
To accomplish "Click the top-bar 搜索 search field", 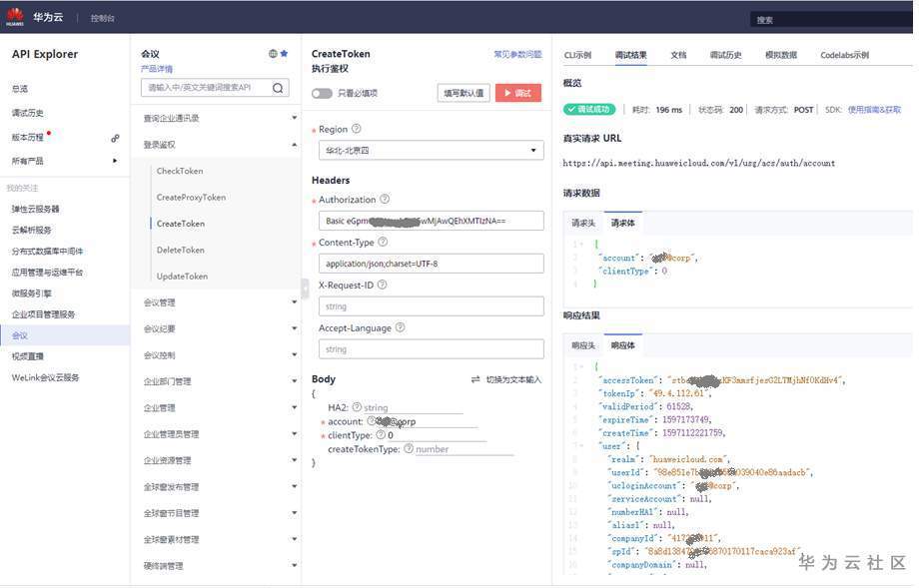I will click(831, 19).
